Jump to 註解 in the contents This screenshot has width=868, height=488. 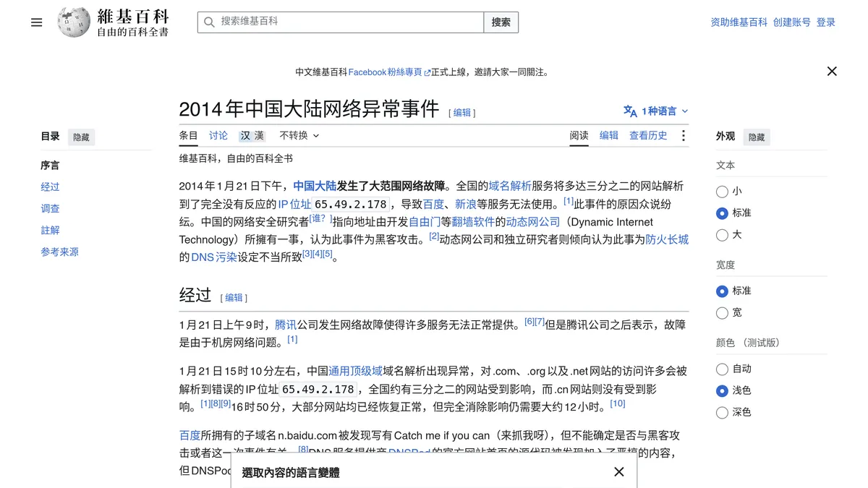pos(50,231)
